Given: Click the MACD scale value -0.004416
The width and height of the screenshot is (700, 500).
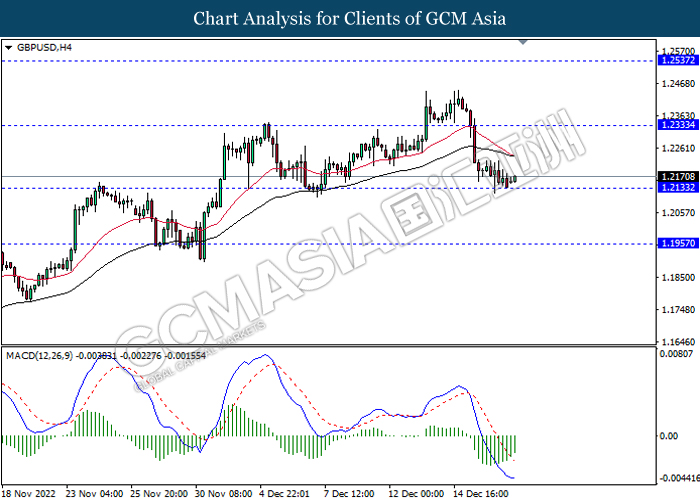Looking at the screenshot, I should coord(679,478).
